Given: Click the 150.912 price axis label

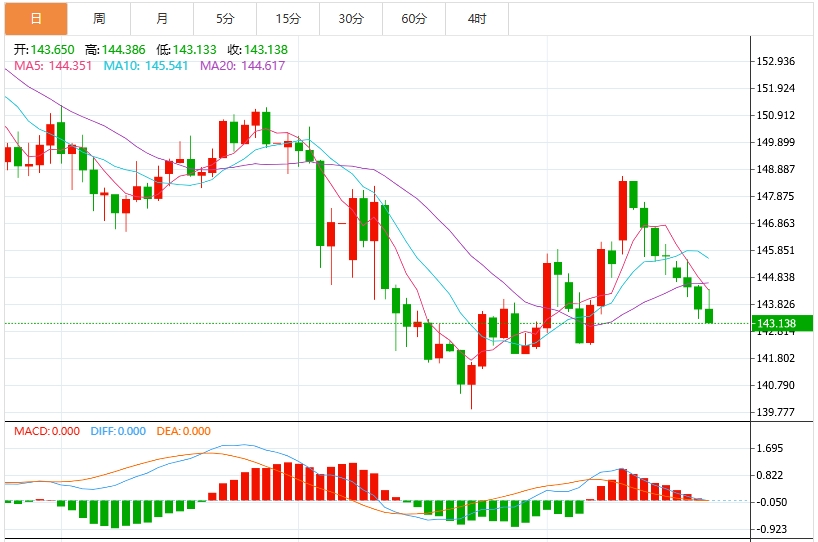Looking at the screenshot, I should (x=776, y=115).
